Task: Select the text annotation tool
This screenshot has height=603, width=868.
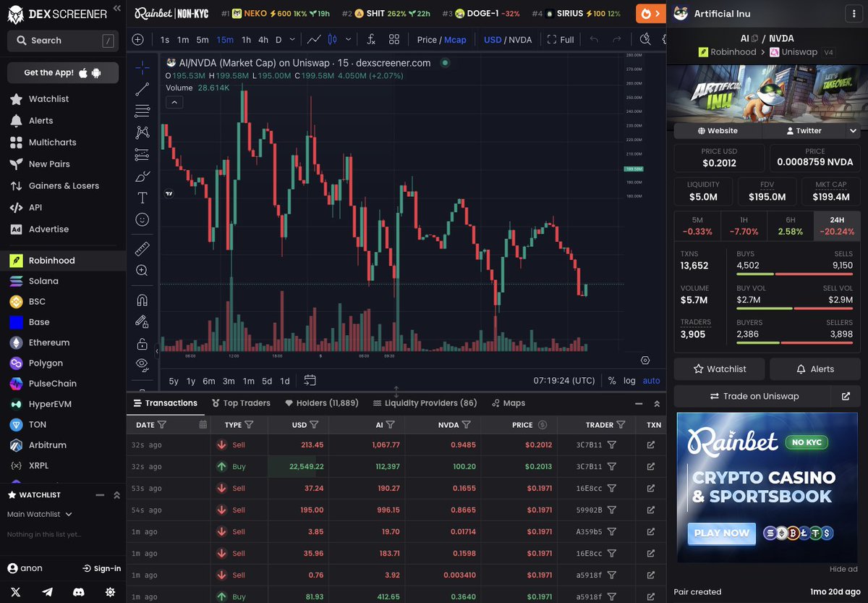Action: coord(142,198)
